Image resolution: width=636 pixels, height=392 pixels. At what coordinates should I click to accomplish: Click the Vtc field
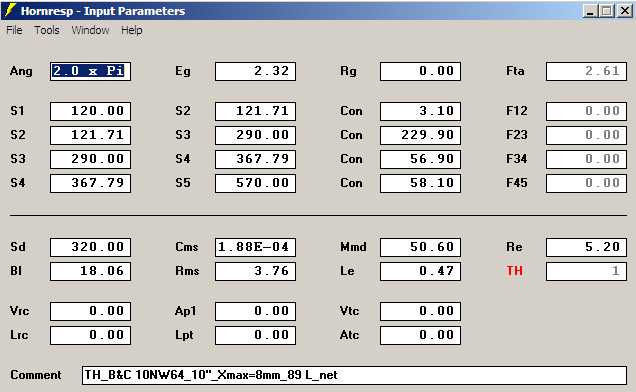point(420,311)
